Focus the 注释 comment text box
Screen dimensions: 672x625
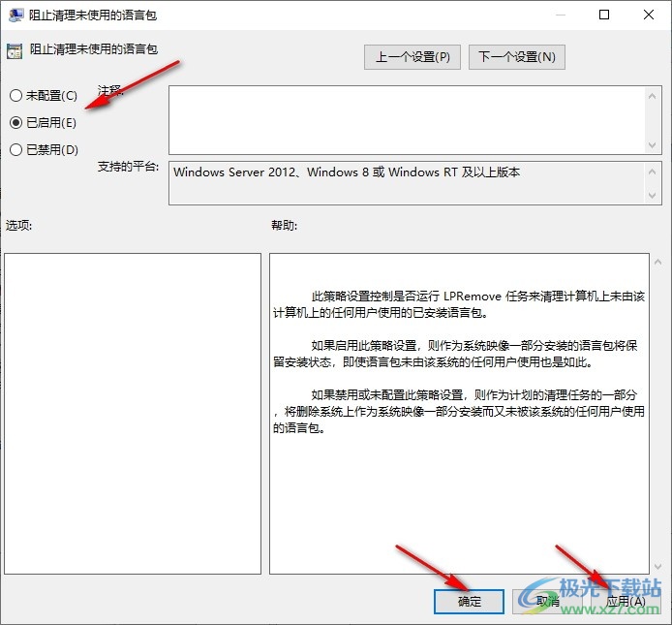pyautogui.click(x=407, y=120)
